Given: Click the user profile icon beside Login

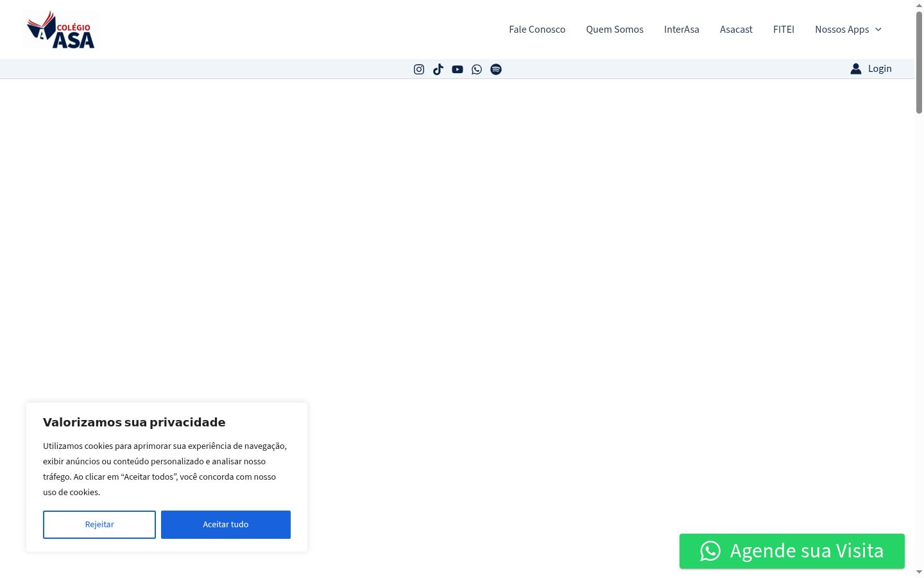Looking at the screenshot, I should pos(856,69).
